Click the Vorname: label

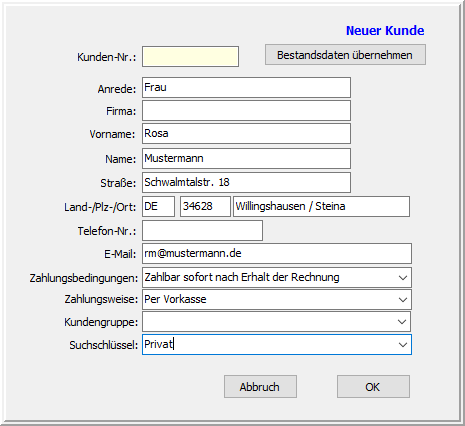click(x=112, y=134)
